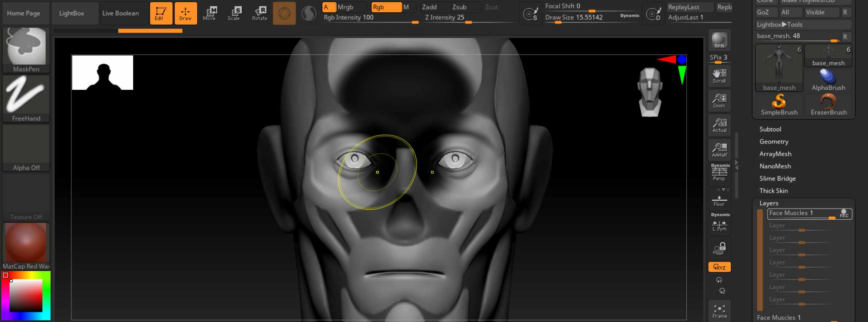
Task: Click the Frame view icon
Action: [x=719, y=311]
